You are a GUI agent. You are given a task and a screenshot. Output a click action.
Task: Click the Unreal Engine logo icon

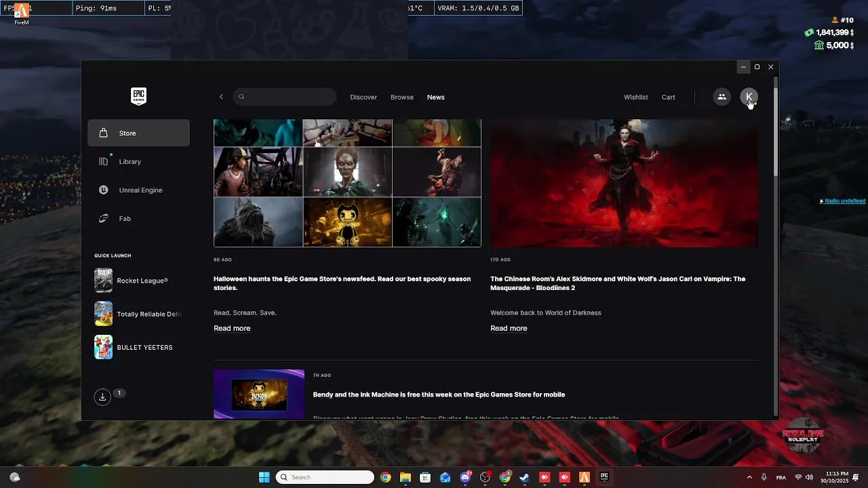click(103, 190)
